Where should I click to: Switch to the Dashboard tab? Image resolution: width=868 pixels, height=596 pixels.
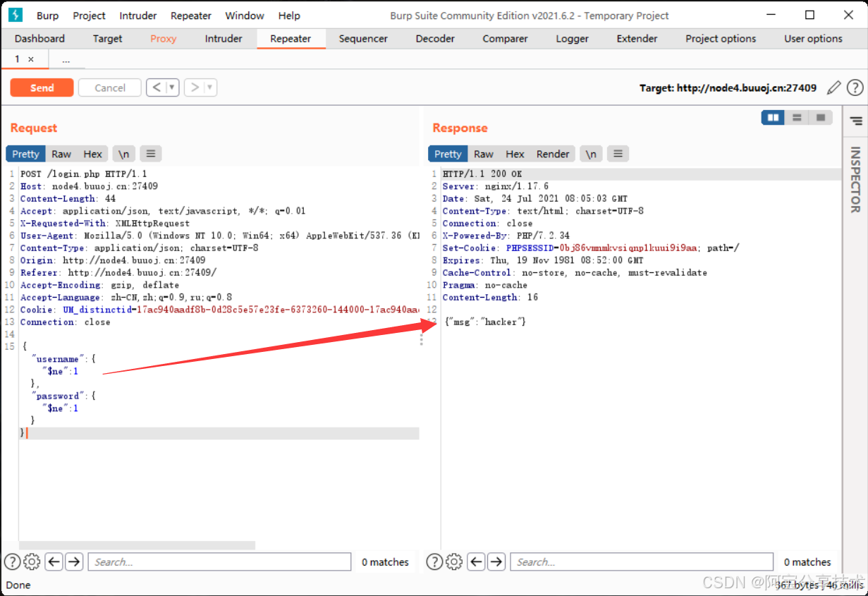(x=39, y=39)
